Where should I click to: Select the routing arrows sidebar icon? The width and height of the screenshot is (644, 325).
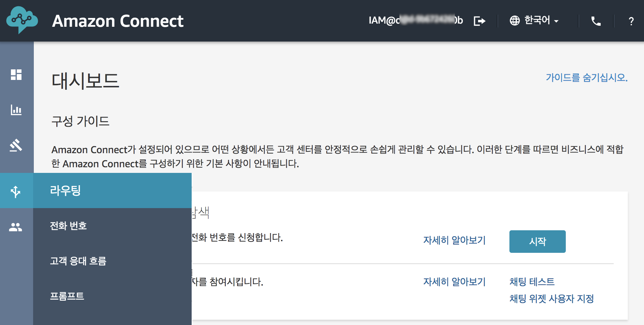pyautogui.click(x=16, y=192)
